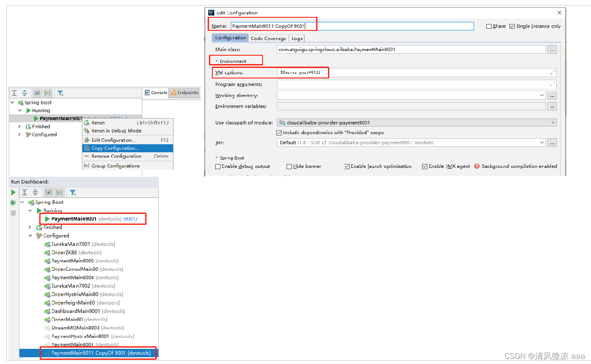Toggle the Share checkbox
Screen dimensions: 591x364
tap(489, 26)
